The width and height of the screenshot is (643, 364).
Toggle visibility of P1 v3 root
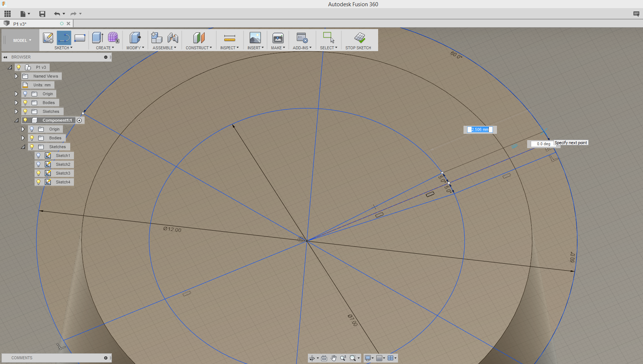pos(19,67)
